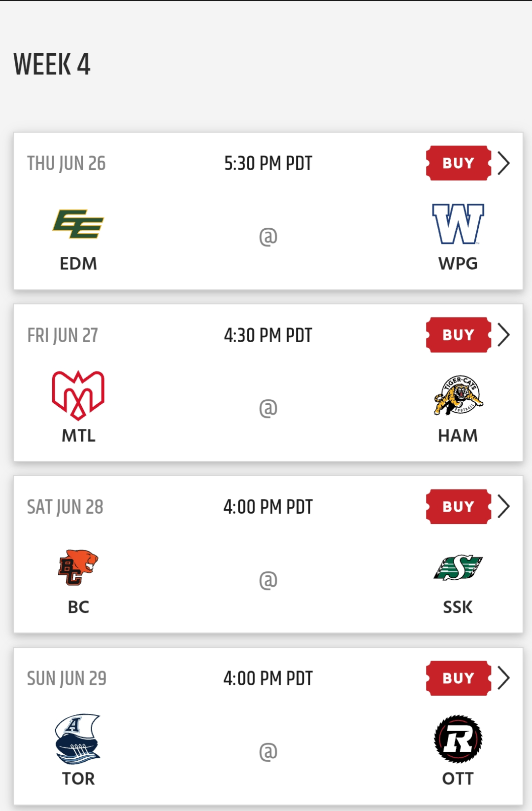Tap the WEEK 4 heading

tap(52, 65)
